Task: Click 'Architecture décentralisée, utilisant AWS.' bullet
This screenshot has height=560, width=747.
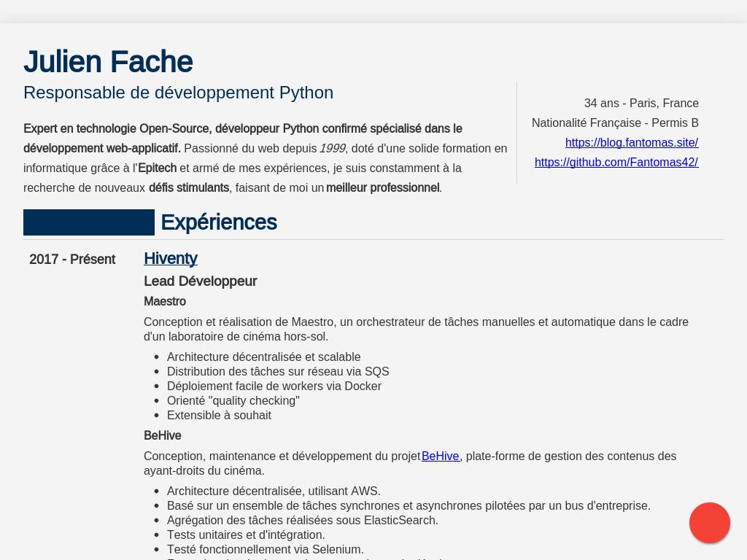Action: (274, 491)
